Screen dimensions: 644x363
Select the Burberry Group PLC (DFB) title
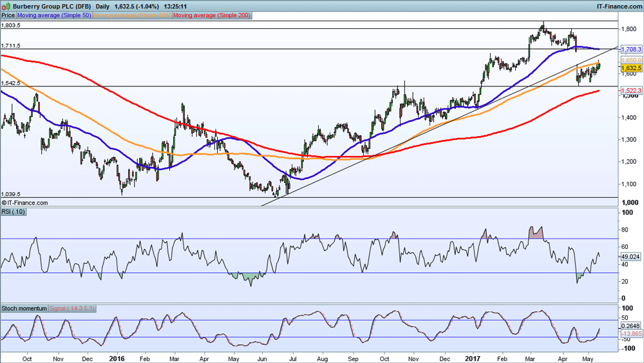[x=52, y=6]
